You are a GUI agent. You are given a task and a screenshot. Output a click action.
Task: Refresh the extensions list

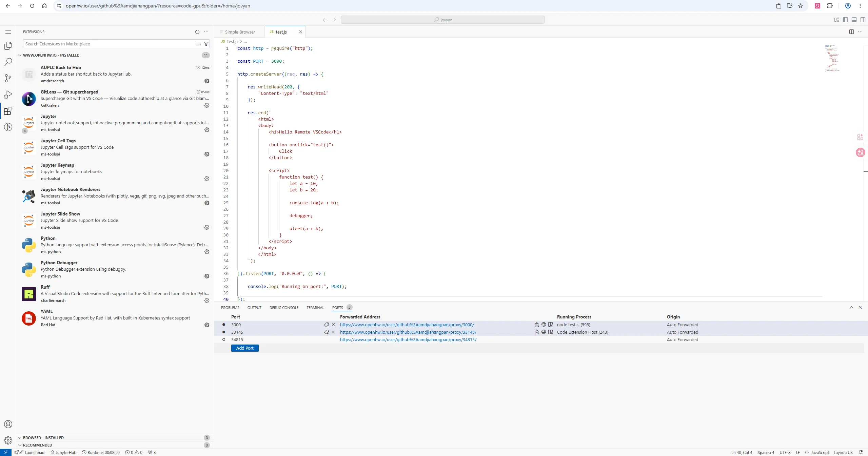[x=197, y=32]
